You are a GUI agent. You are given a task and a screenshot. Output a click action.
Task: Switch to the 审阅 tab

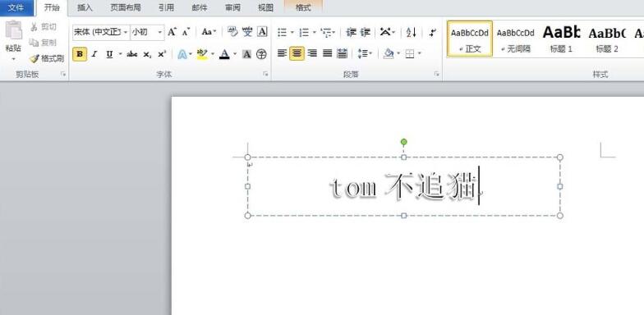(233, 8)
